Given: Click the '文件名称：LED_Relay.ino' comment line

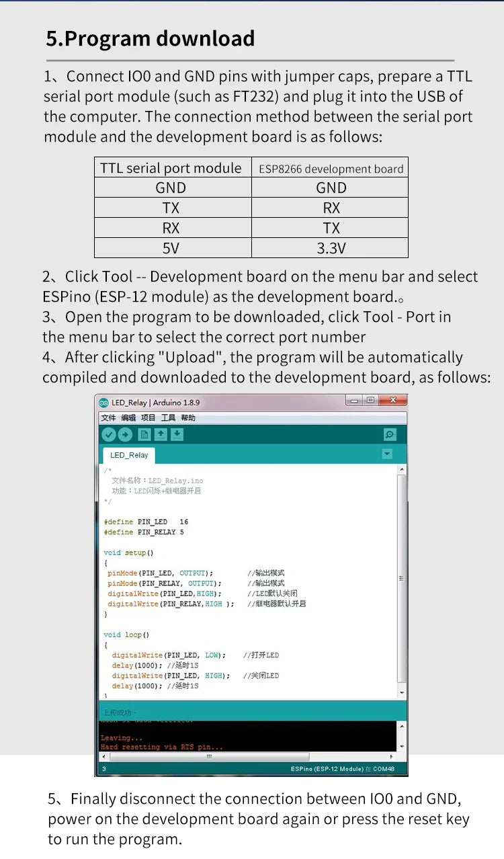Looking at the screenshot, I should pos(157,481).
